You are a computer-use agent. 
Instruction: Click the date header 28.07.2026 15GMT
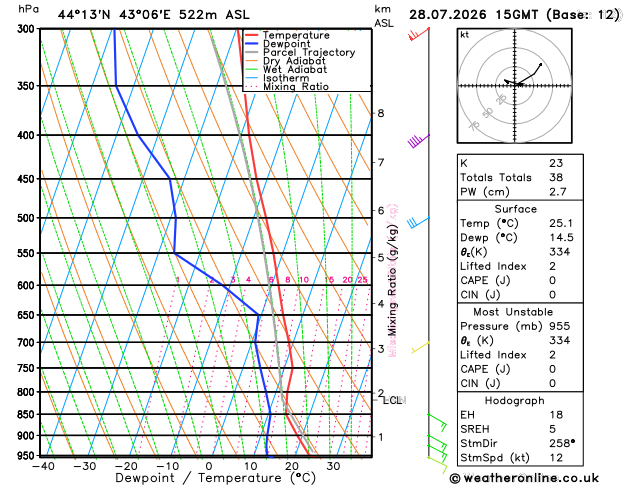[473, 15]
